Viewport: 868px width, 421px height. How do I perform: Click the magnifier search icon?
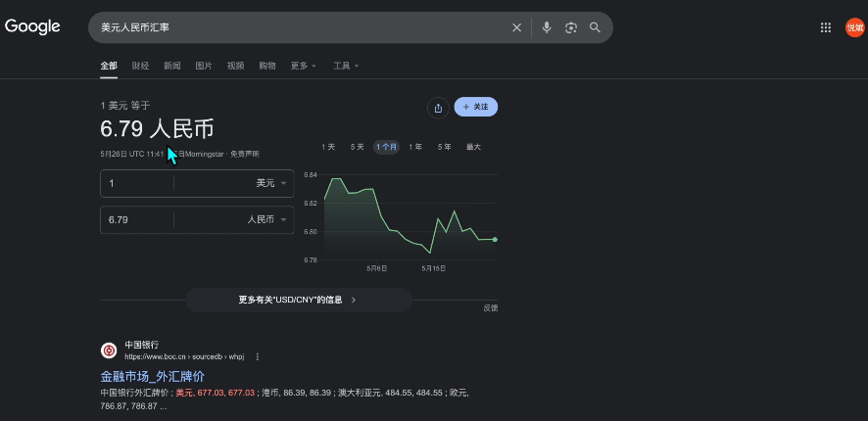[x=595, y=27]
